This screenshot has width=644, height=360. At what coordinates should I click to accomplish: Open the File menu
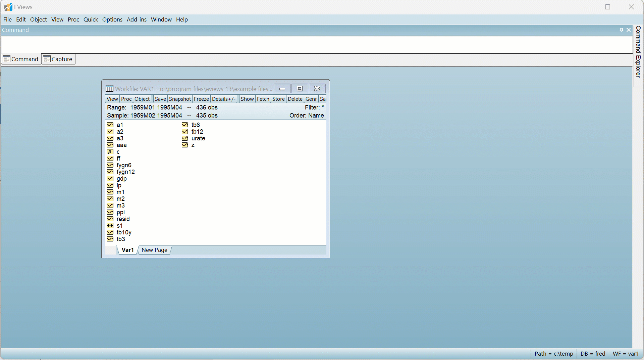pyautogui.click(x=7, y=19)
